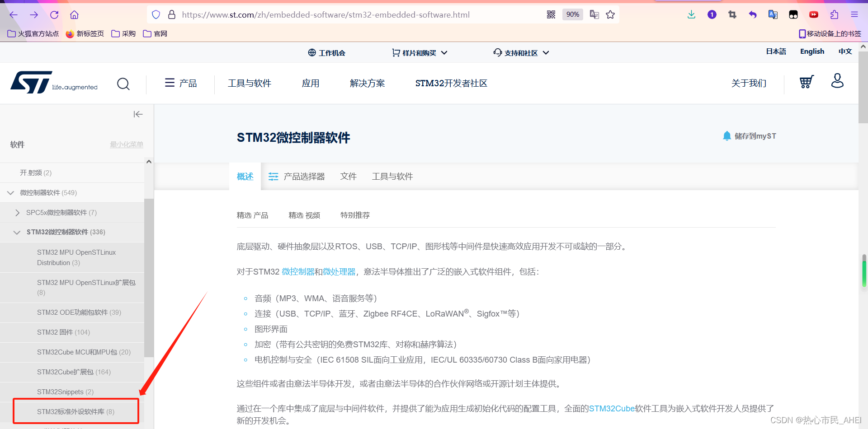
Task: Open the extensions puzzle icon
Action: coord(835,15)
